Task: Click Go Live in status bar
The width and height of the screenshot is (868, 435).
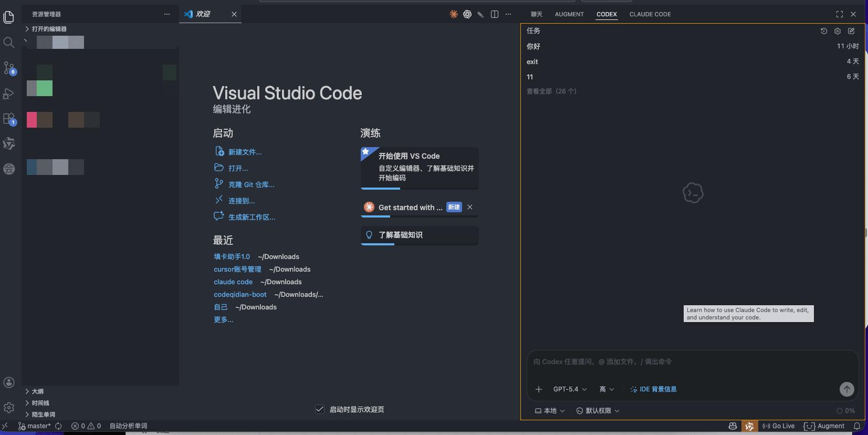Action: (778, 426)
